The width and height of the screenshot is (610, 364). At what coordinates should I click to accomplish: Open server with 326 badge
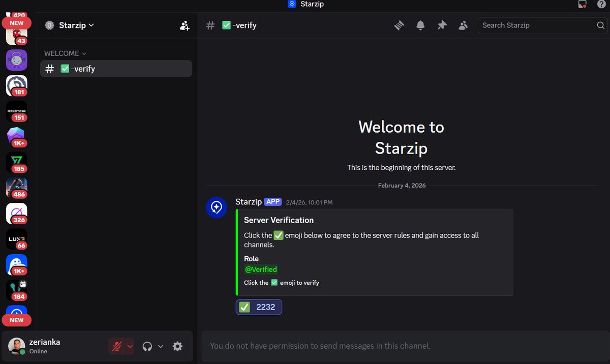pos(17,214)
